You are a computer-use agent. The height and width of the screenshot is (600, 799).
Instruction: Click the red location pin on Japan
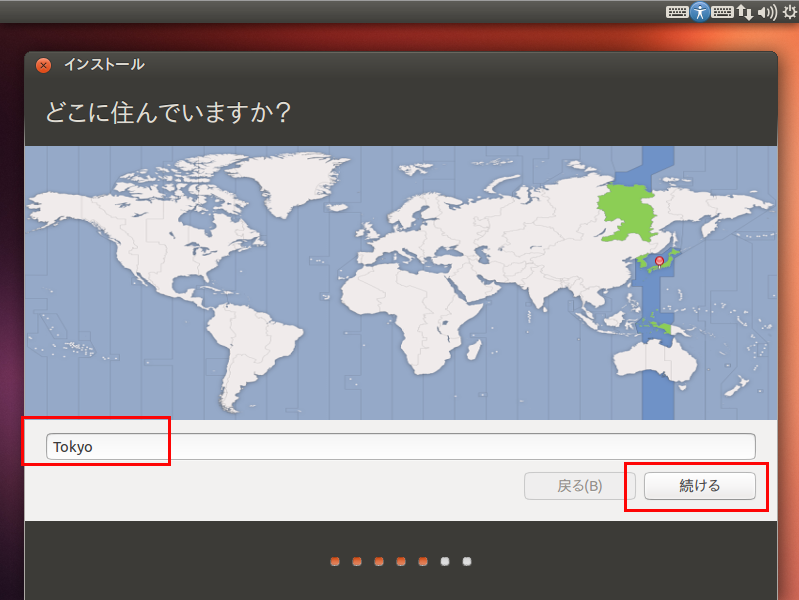point(659,262)
